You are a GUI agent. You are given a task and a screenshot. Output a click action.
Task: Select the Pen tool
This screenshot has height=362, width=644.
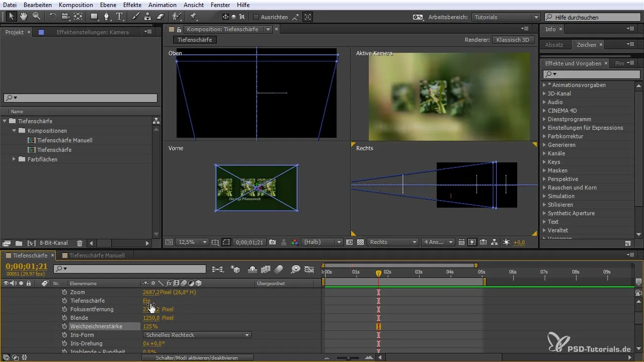tap(107, 17)
